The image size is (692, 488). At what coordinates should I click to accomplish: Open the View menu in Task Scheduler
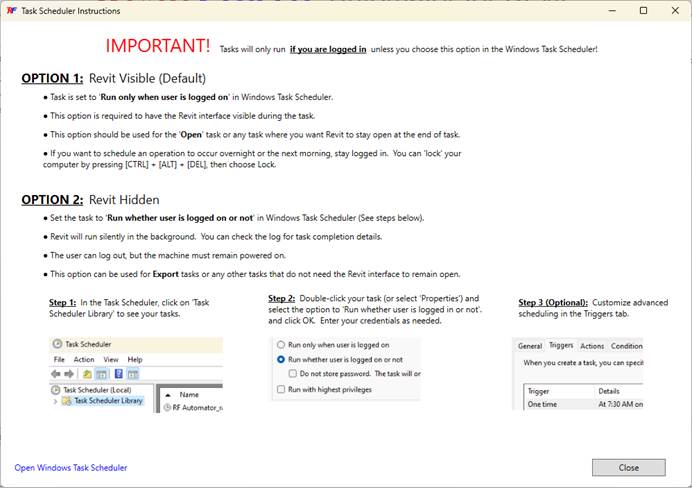tap(110, 359)
